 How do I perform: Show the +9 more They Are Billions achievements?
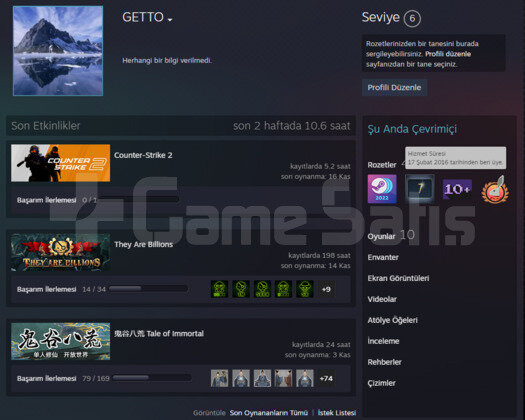(x=326, y=289)
